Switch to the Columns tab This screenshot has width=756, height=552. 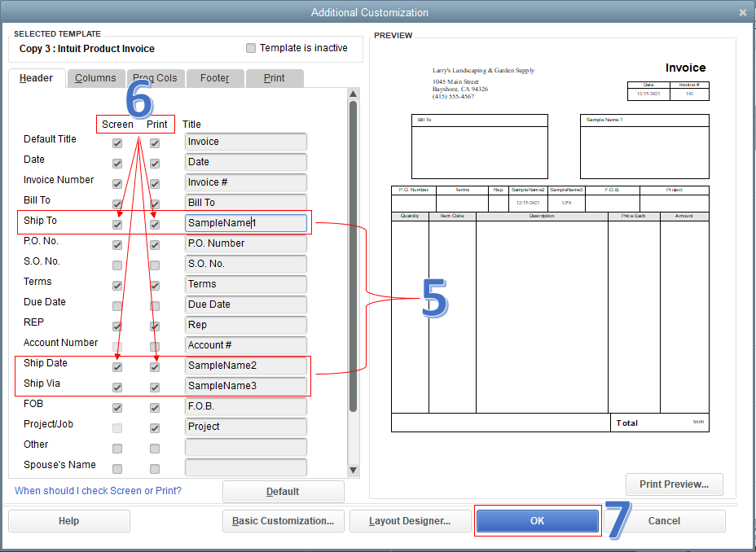coord(95,78)
